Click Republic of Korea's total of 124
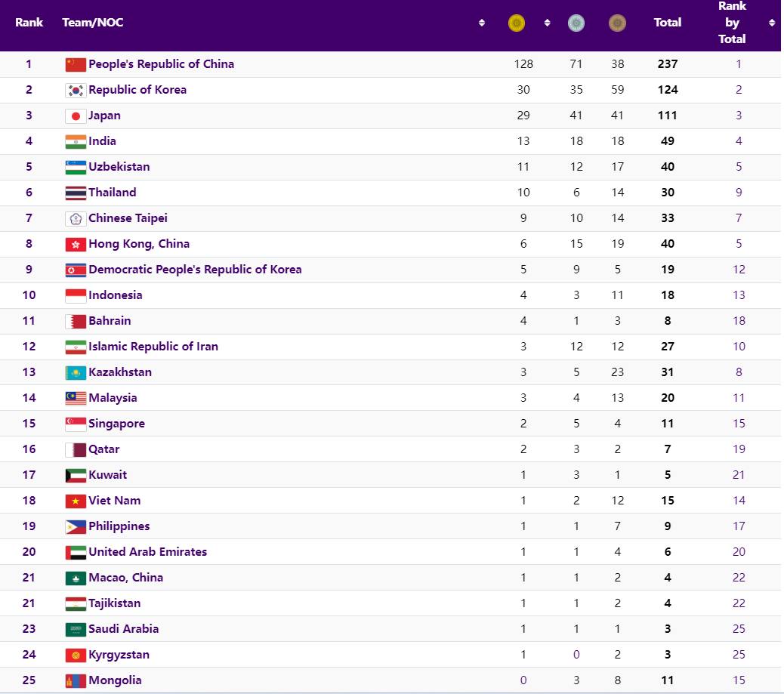 [x=668, y=90]
